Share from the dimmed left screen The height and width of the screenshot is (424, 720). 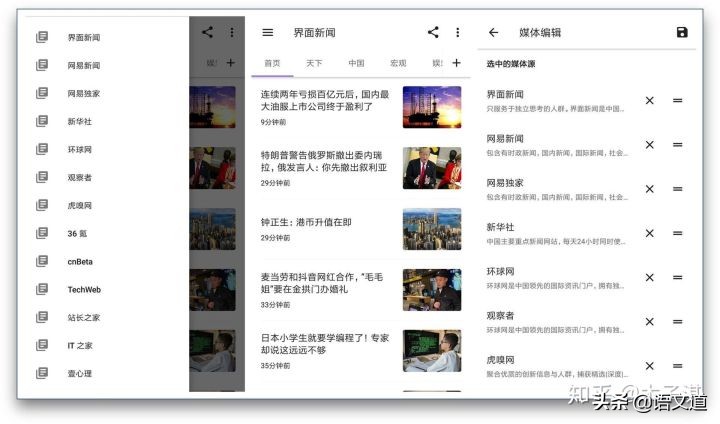(x=207, y=32)
